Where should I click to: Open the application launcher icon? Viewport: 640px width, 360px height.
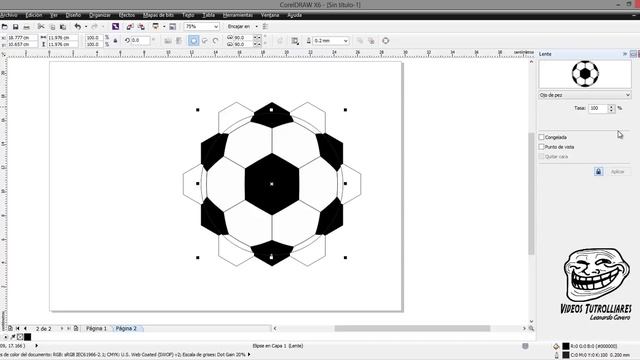point(156,27)
